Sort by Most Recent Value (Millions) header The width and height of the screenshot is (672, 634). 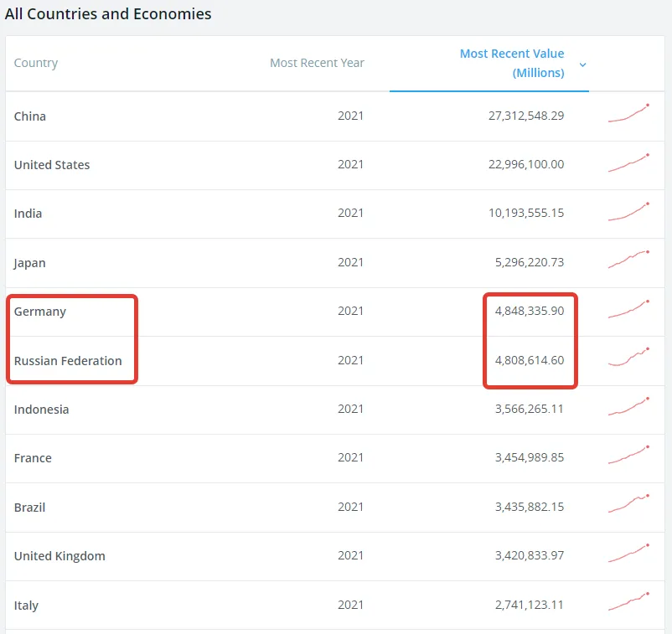[x=512, y=63]
